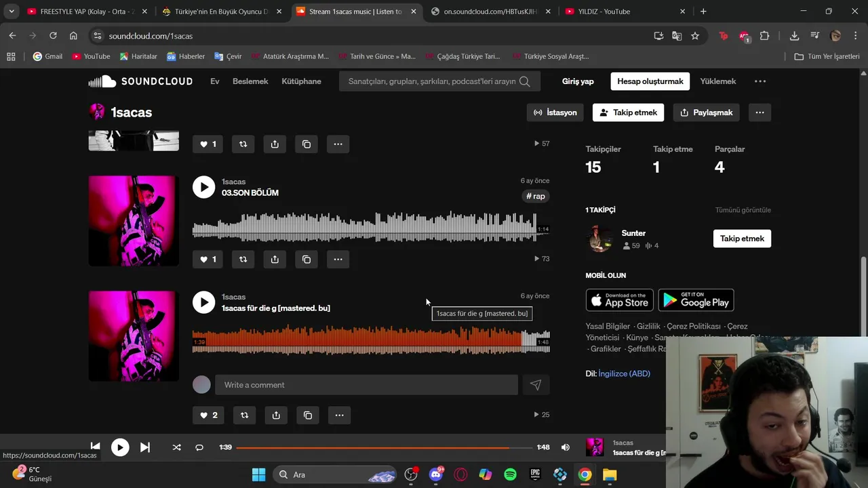Viewport: 868px width, 488px height.
Task: Copy link of track with 57 plays
Action: pyautogui.click(x=307, y=144)
